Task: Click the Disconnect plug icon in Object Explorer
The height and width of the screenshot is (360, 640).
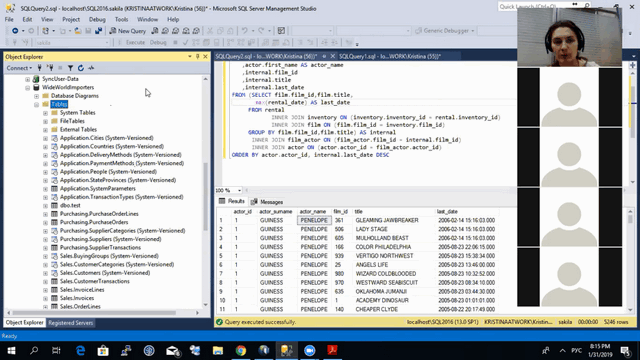Action: (50, 68)
